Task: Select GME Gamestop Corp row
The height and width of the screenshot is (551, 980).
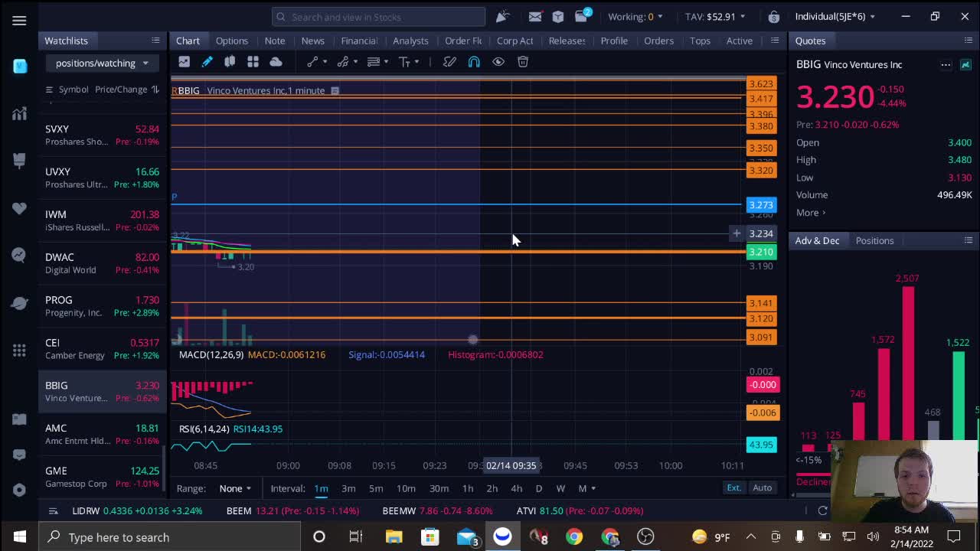Action: (x=102, y=477)
